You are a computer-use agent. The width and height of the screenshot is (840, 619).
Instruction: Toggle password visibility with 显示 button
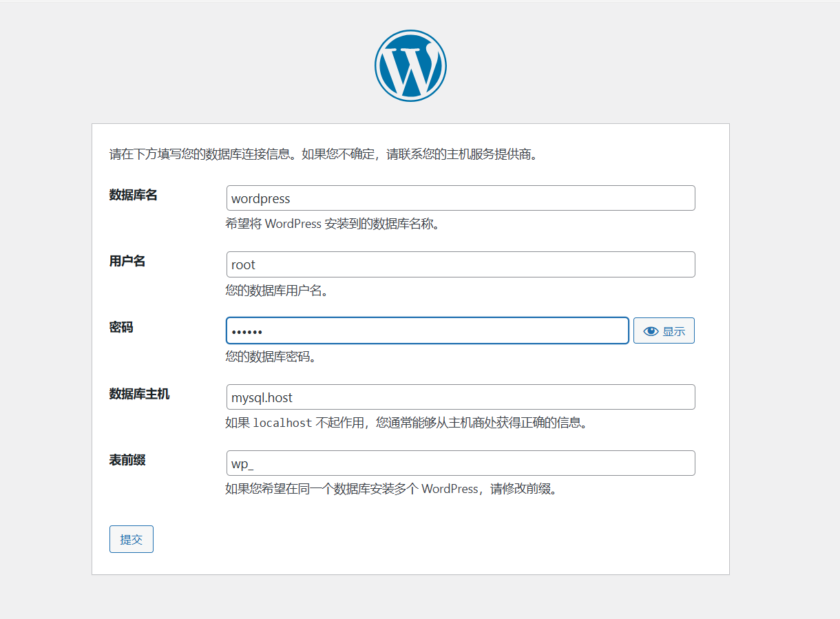[x=664, y=331]
